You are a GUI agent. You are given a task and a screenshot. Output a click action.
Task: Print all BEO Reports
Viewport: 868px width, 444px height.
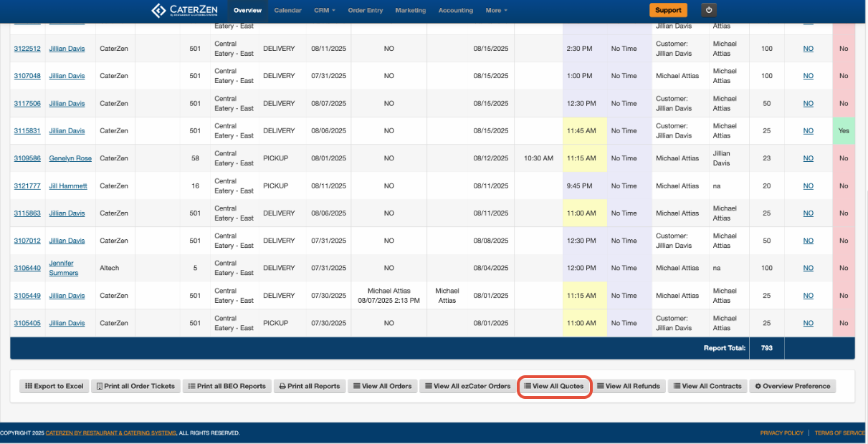[226, 386]
